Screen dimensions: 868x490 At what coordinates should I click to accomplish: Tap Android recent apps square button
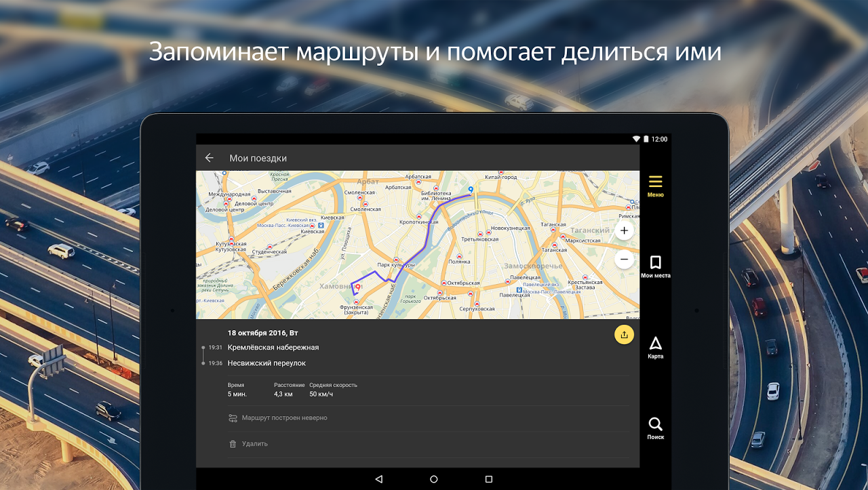point(489,479)
